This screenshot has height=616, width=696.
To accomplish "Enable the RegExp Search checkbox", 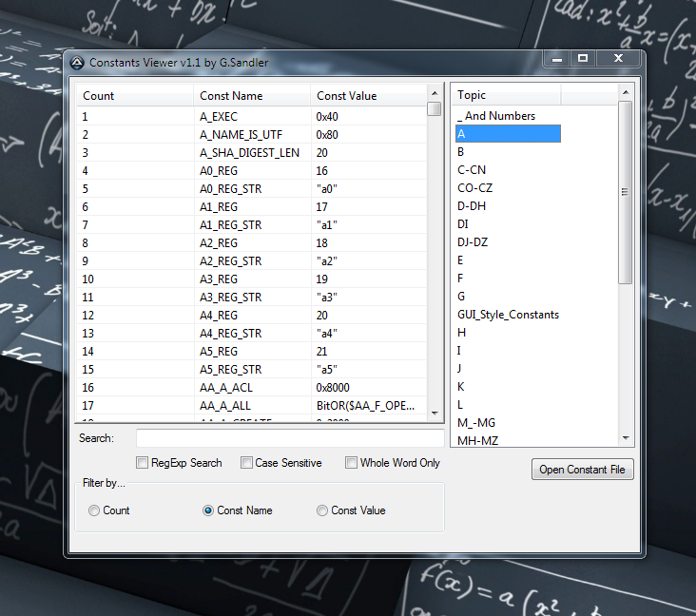I will tap(143, 463).
